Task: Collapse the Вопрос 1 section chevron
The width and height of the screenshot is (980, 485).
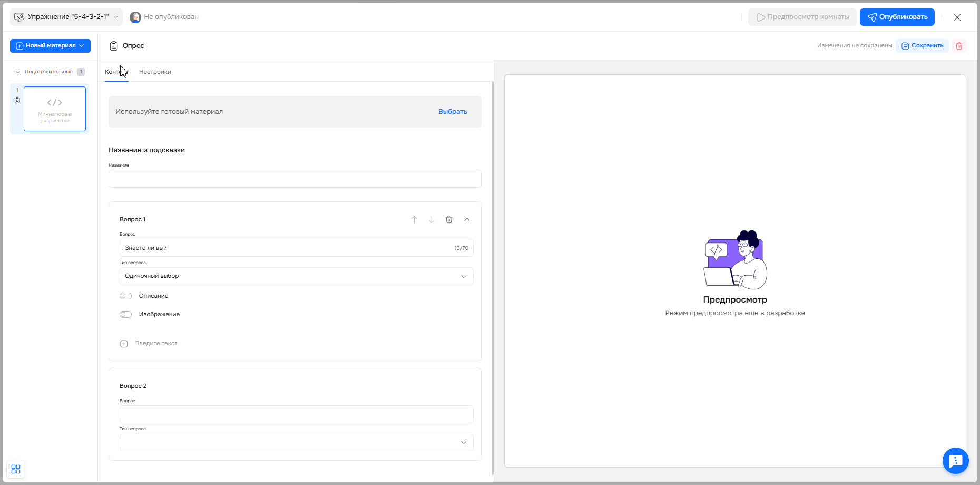Action: tap(467, 219)
